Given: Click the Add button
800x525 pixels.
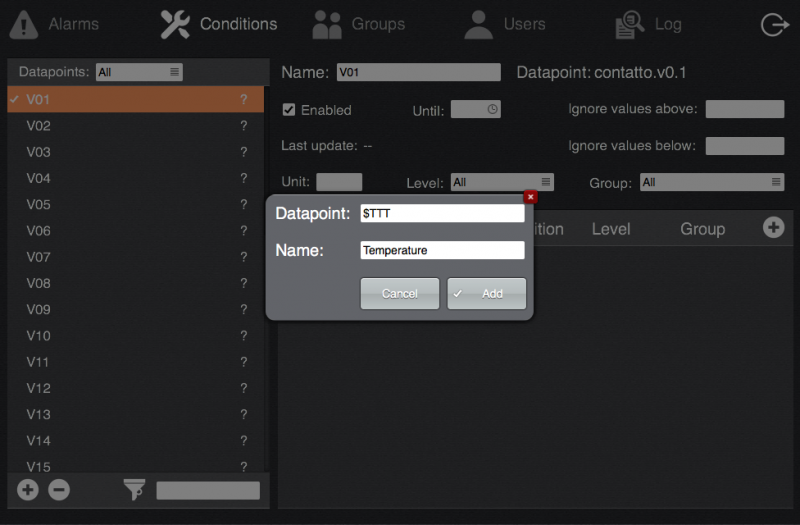Looking at the screenshot, I should tap(487, 293).
